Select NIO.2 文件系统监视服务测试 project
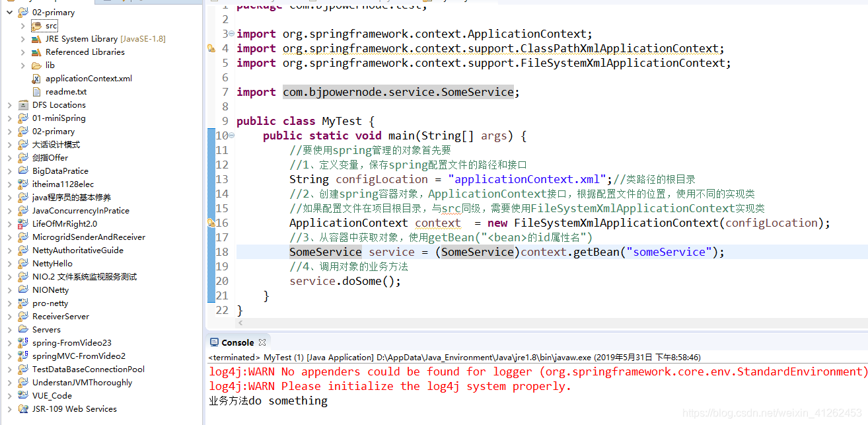 (85, 277)
